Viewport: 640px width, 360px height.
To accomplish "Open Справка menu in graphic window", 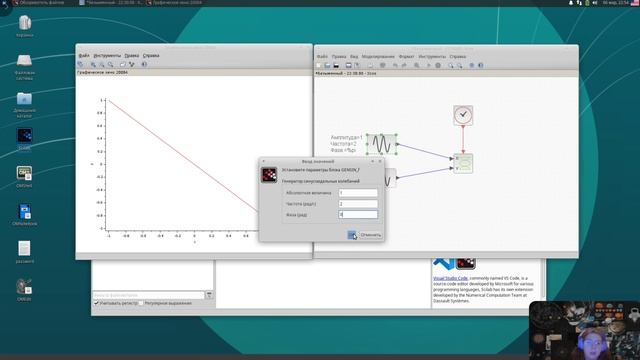I will pyautogui.click(x=151, y=56).
